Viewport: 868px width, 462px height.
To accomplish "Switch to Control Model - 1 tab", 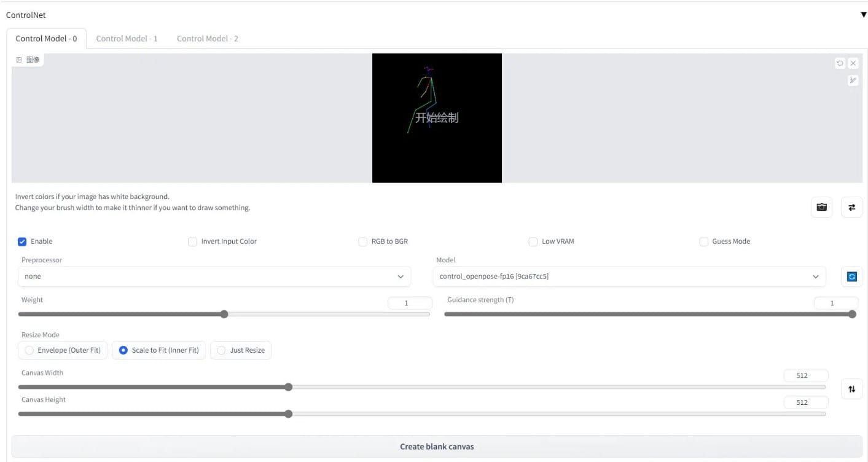I will tap(127, 38).
